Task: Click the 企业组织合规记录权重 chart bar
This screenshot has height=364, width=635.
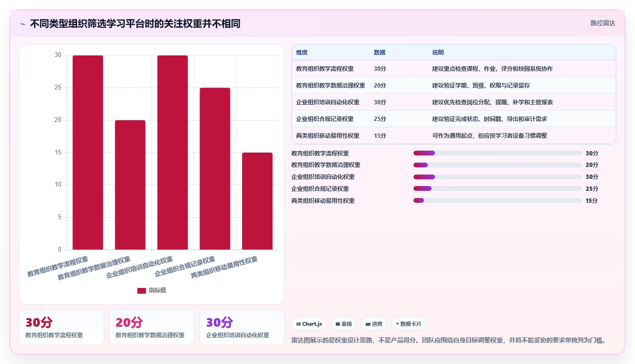Action: (x=215, y=169)
